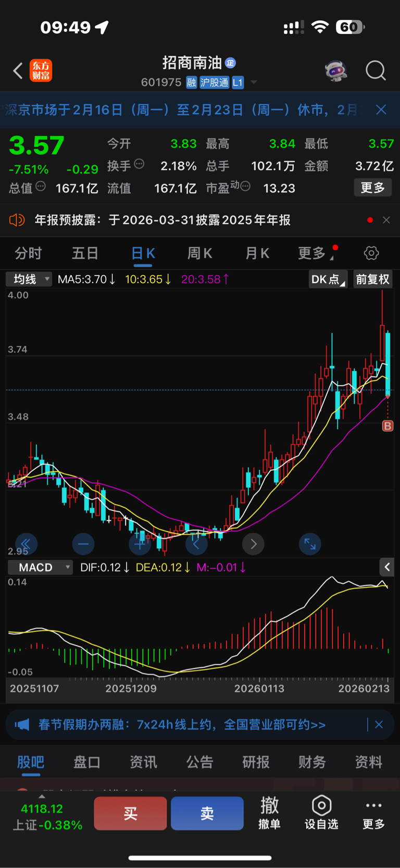Toggle the DK点 indicator

pos(328,279)
